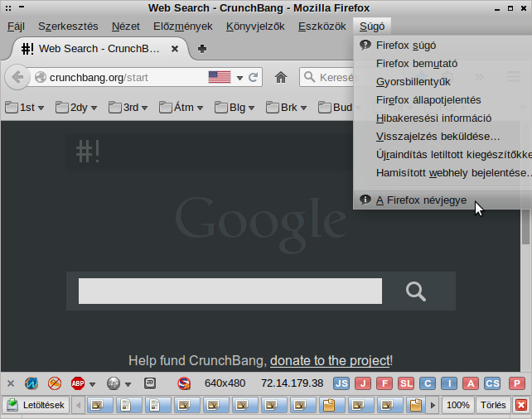Expand the Átm bookmarks folder
The height and width of the screenshot is (419, 532).
181,108
